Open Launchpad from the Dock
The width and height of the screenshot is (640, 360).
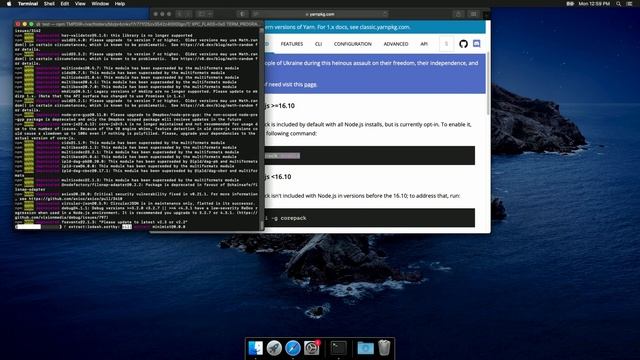coord(274,348)
